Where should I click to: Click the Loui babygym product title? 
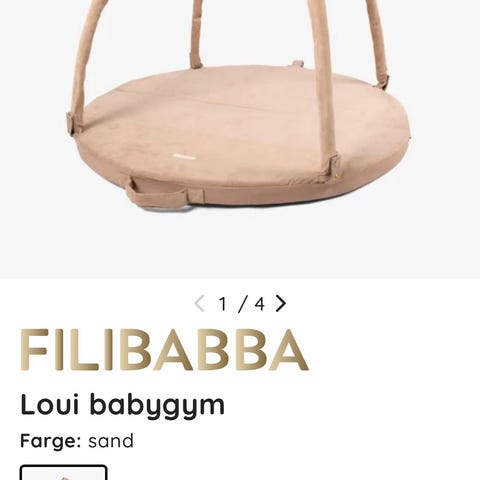coord(123,405)
